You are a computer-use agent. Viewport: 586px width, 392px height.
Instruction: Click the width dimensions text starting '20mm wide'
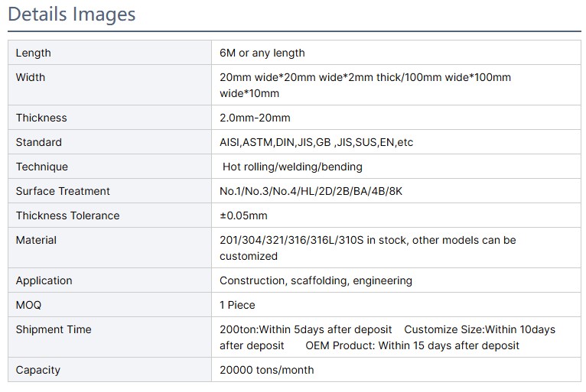click(x=365, y=85)
